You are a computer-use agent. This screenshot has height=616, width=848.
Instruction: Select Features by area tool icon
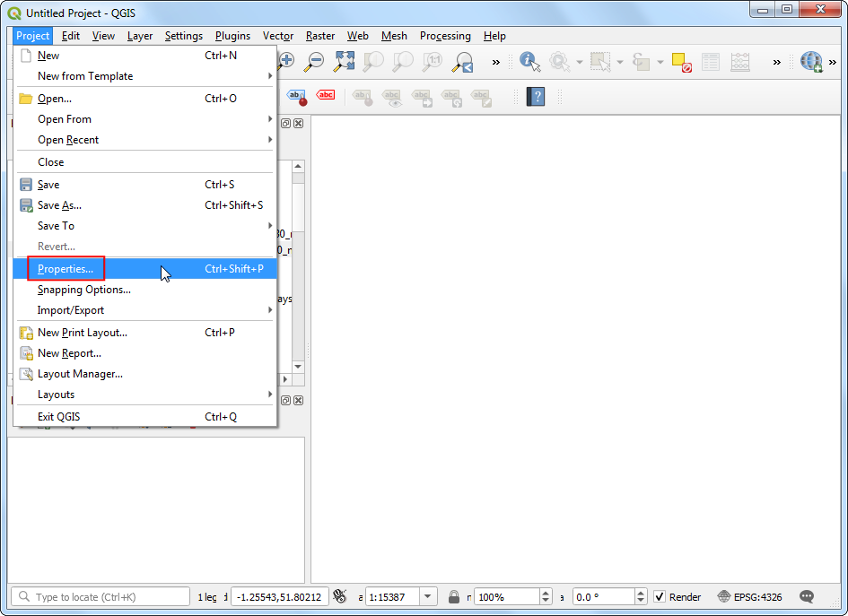pos(599,62)
